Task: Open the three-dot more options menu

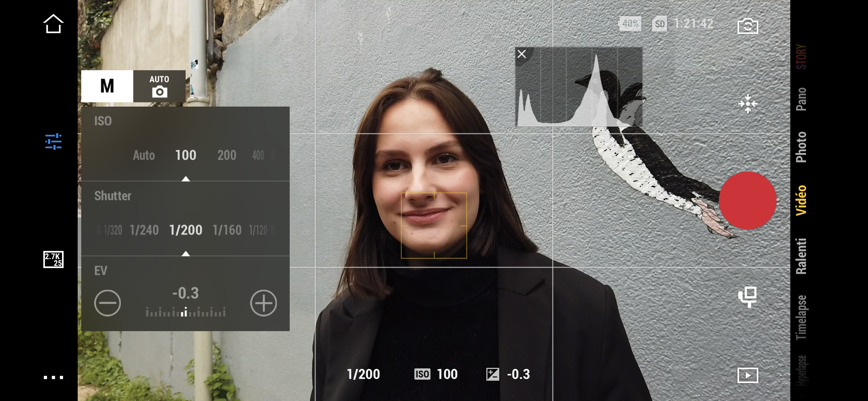Action: [x=53, y=377]
